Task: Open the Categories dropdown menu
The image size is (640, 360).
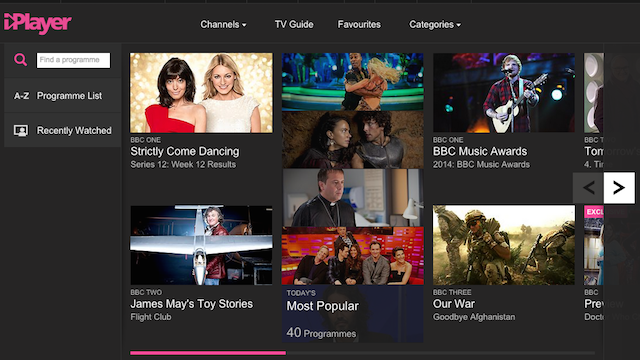Action: (x=435, y=24)
